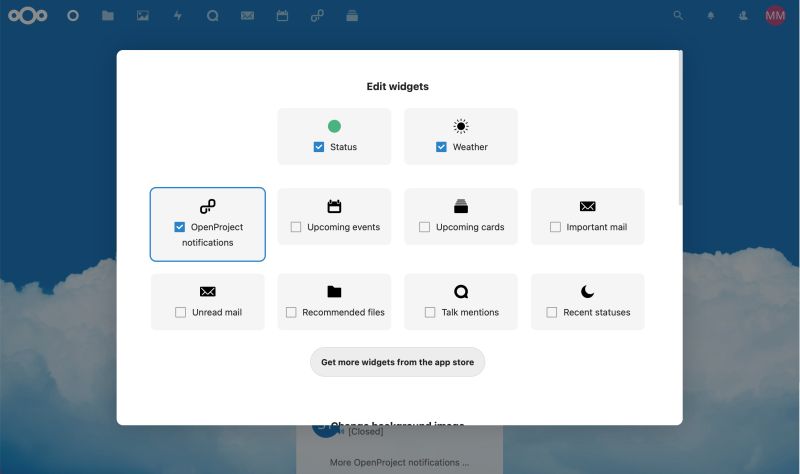Image resolution: width=800 pixels, height=474 pixels.
Task: Enable the Recent statuses checkbox
Action: pyautogui.click(x=552, y=312)
